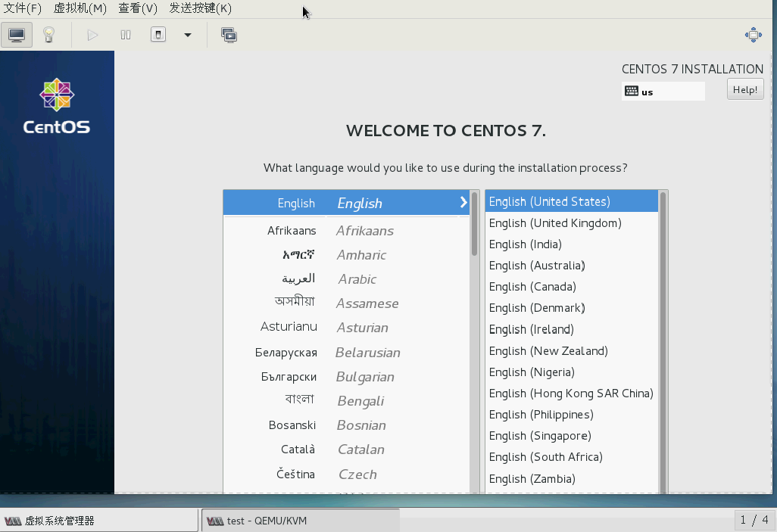Show virtual hardware details lightbulb

coord(48,35)
